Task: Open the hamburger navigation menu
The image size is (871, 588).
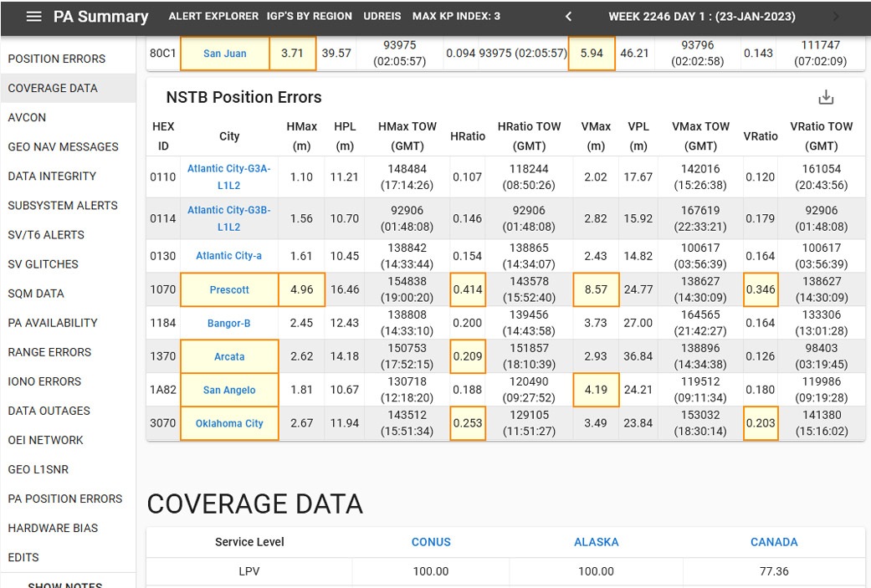Action: point(33,17)
